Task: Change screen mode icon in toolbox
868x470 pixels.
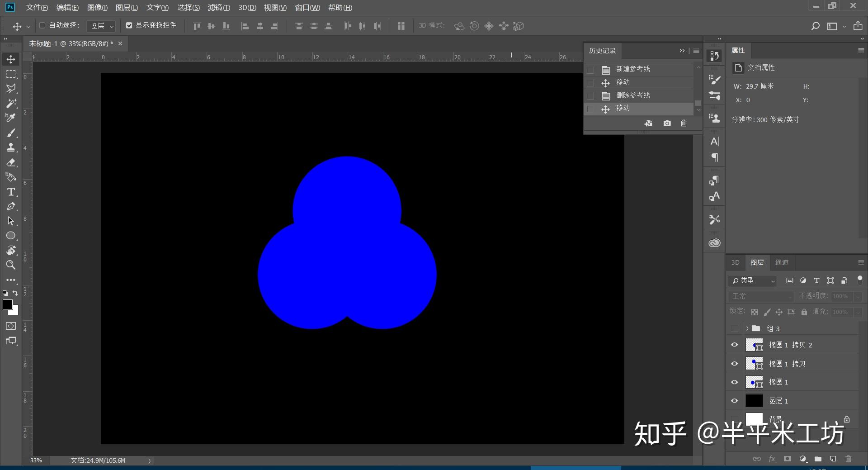Action: (11, 341)
